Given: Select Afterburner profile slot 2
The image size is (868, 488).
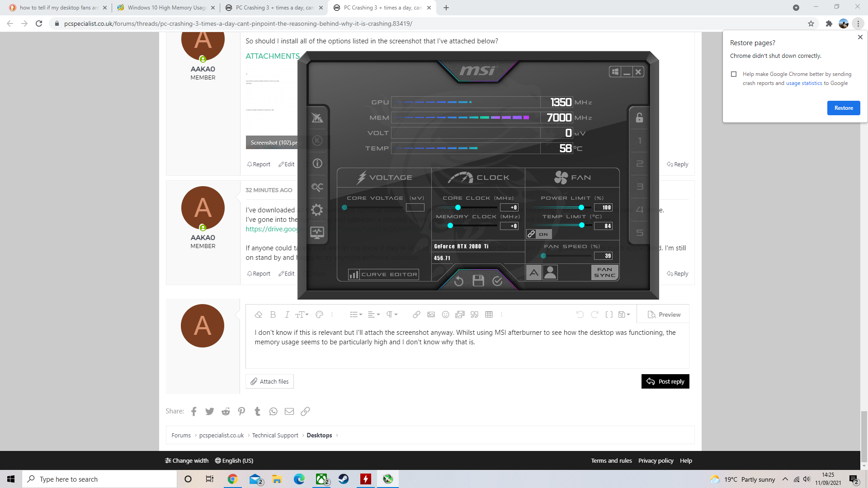Looking at the screenshot, I should tap(639, 164).
